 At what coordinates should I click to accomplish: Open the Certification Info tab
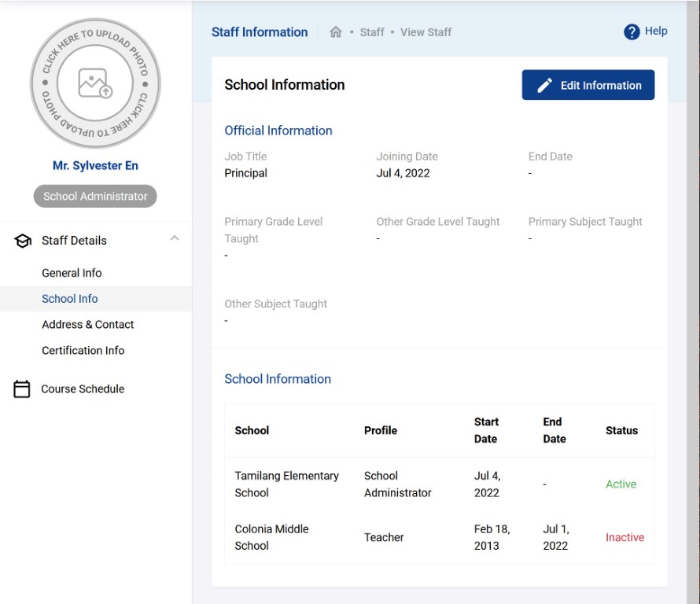[x=83, y=350]
